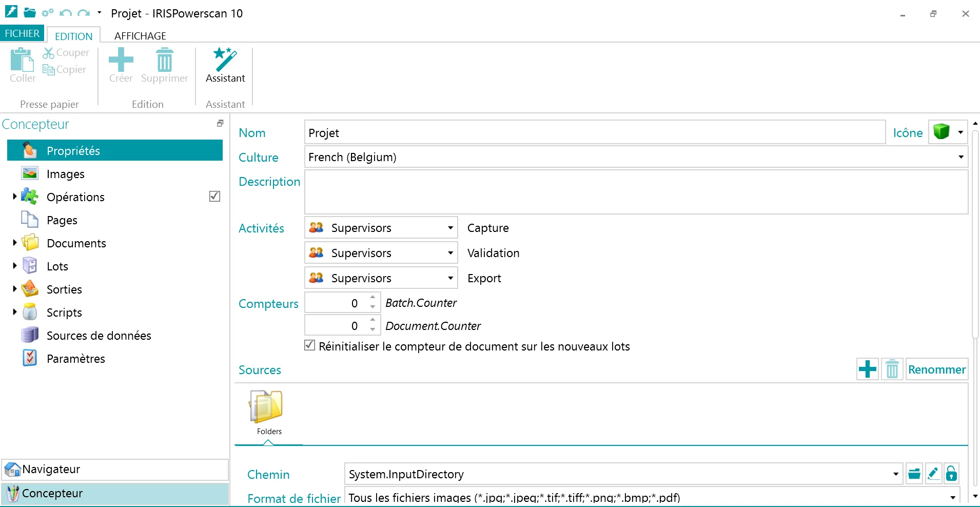
Task: Click the undo arrow in title bar
Action: 65,13
